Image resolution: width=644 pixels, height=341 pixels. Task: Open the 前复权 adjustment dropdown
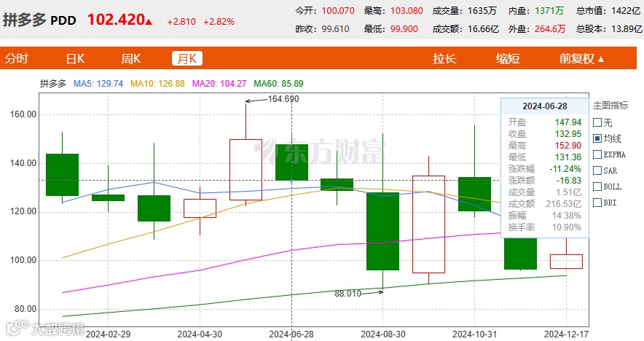[x=581, y=59]
